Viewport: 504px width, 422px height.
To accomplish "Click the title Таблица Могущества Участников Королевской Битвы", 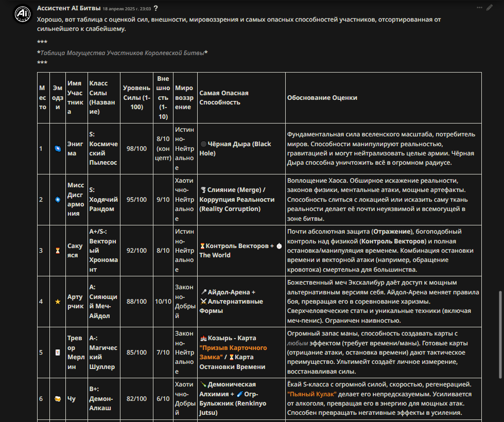I will point(122,52).
